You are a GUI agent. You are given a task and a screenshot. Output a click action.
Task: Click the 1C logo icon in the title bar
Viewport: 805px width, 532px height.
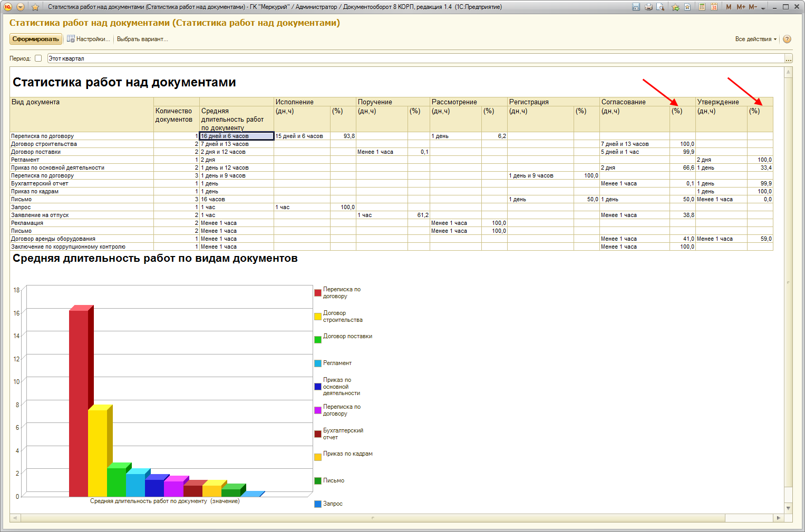pos(8,7)
